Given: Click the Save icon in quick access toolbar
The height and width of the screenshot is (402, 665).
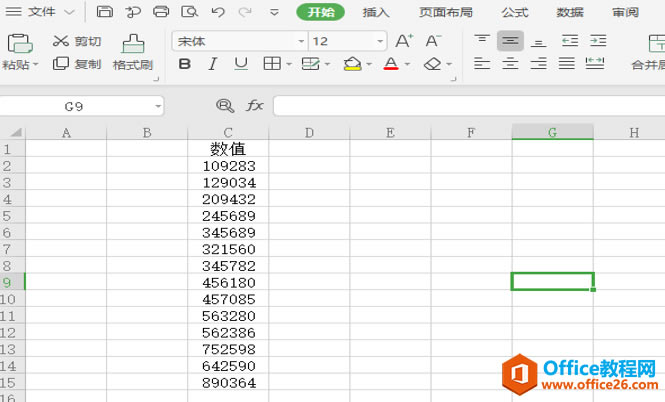Looking at the screenshot, I should [x=105, y=11].
